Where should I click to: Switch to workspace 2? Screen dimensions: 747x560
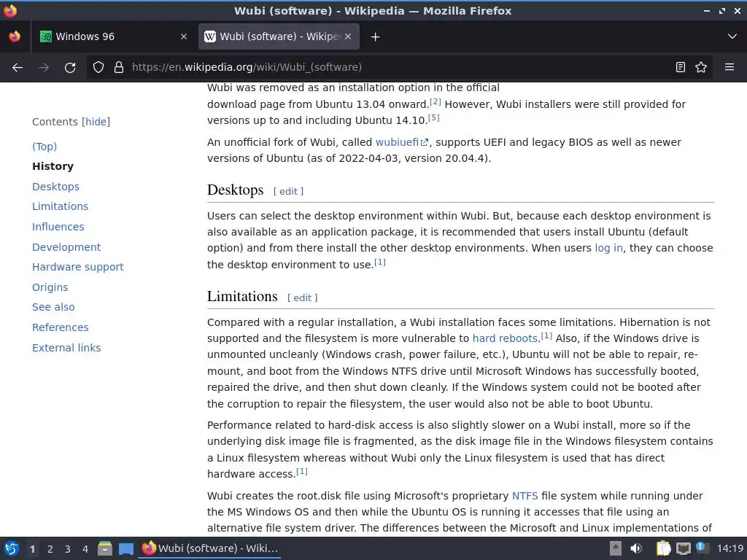tap(50, 549)
